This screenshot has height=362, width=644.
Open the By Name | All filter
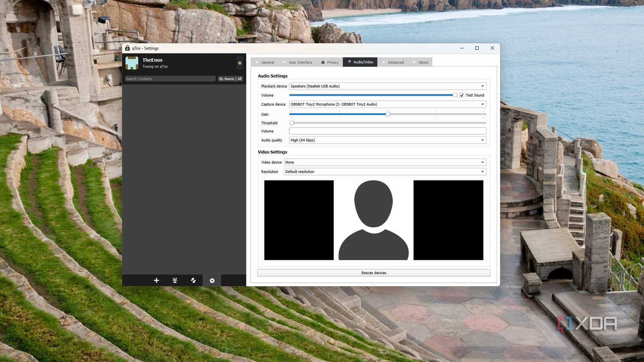230,79
